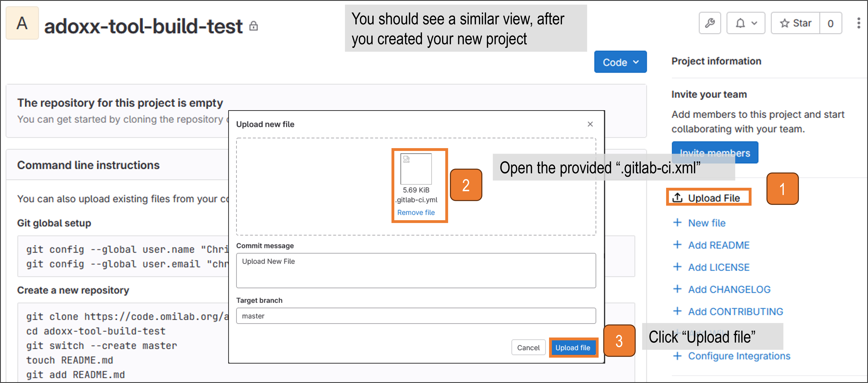Click the '.gitlab-ci.yml' file name text
The height and width of the screenshot is (383, 868).
[416, 200]
